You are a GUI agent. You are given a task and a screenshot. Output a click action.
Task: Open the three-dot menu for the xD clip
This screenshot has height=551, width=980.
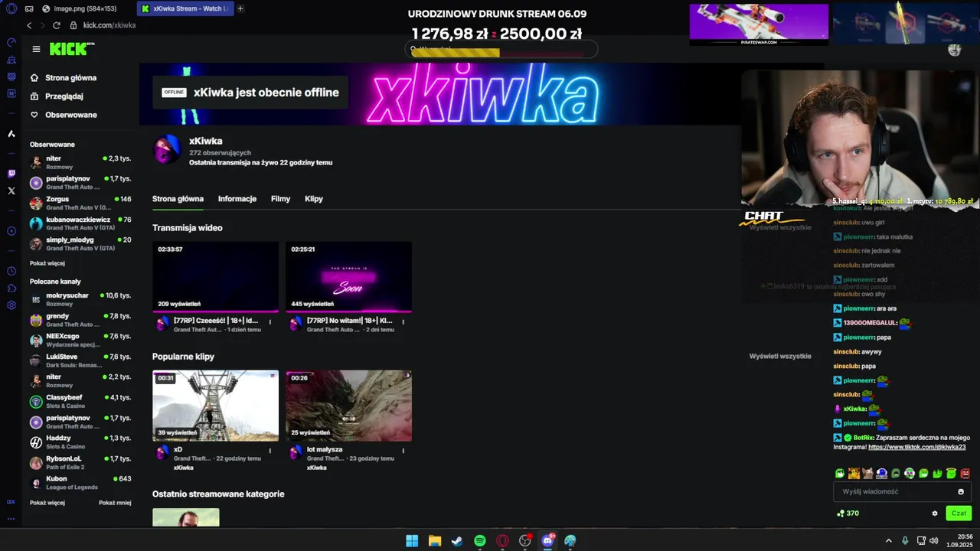(269, 451)
